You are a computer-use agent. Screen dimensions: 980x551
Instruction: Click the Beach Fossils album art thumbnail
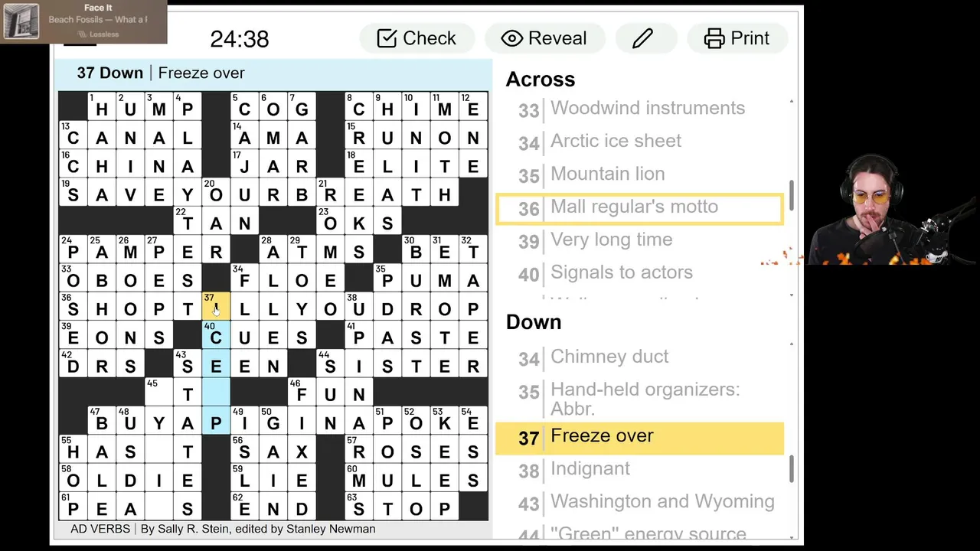pos(21,21)
